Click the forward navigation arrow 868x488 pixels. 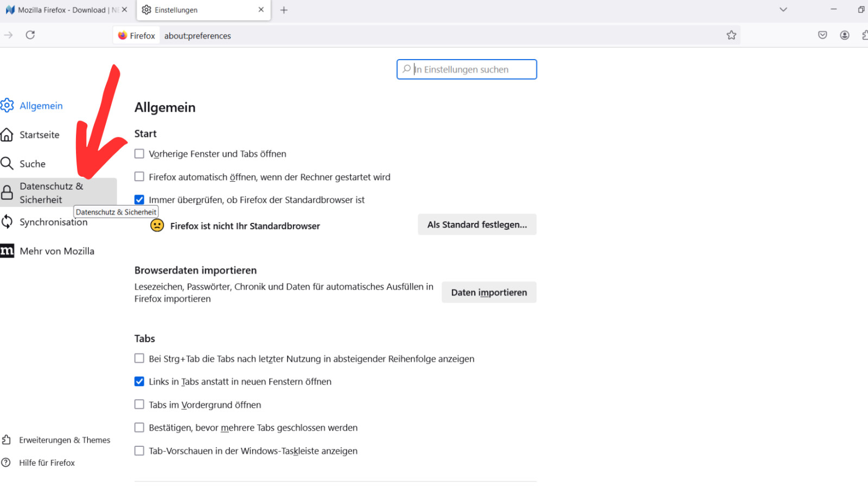point(8,35)
